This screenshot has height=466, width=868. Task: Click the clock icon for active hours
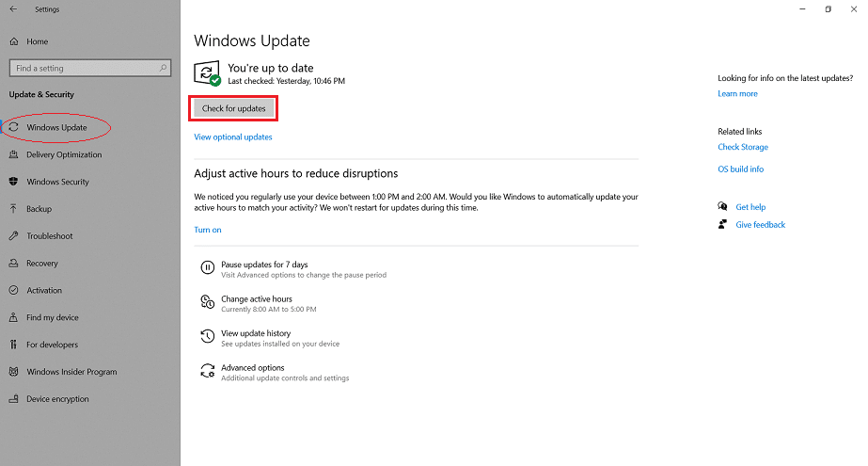208,302
